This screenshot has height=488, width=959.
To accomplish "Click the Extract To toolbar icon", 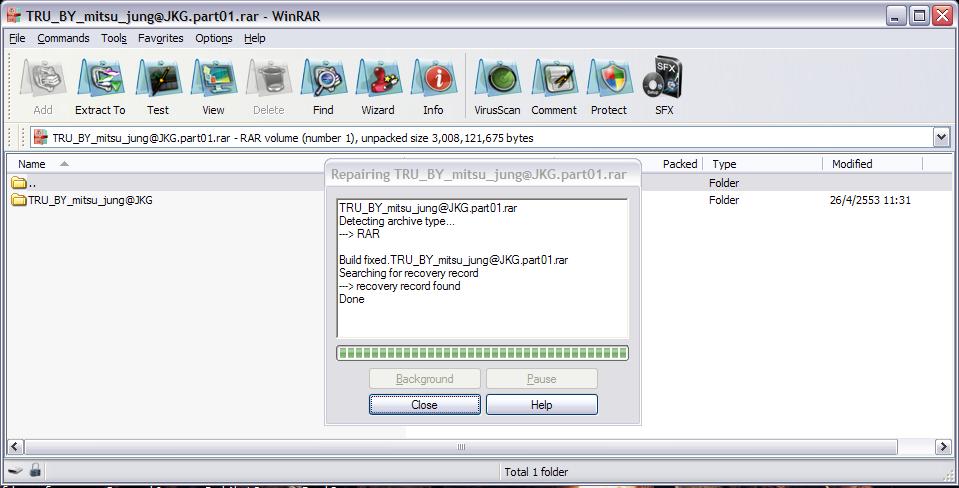I will (x=100, y=79).
